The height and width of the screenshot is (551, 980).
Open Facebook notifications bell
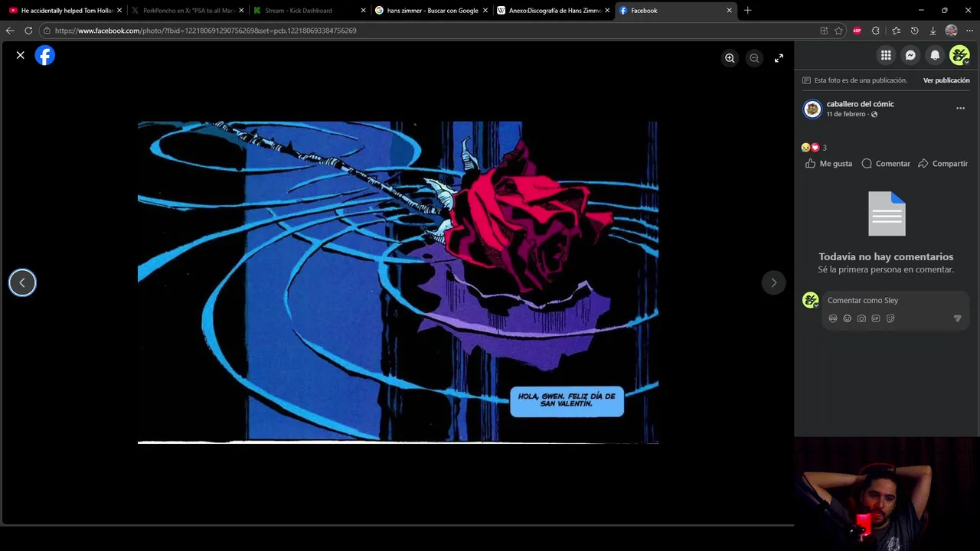[x=935, y=55]
